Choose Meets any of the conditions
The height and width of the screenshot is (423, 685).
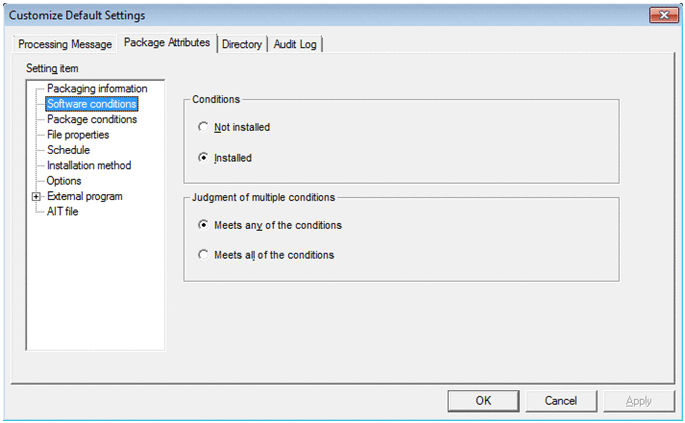[204, 225]
